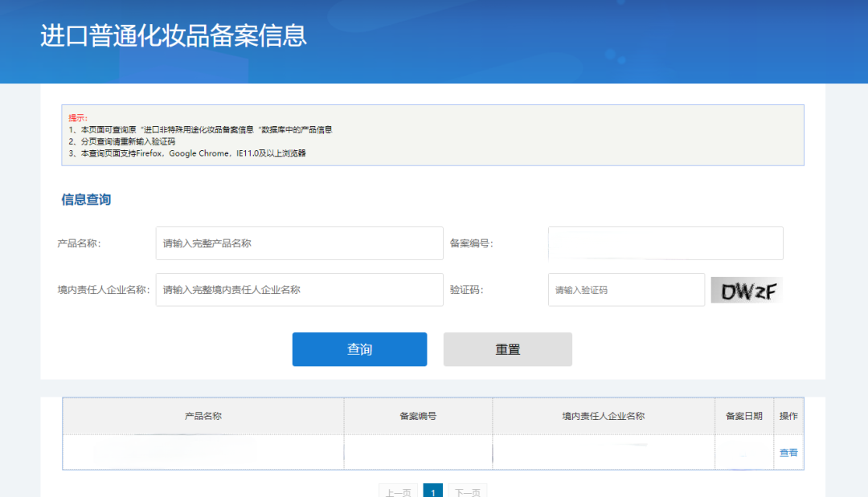Viewport: 868px width, 497px height.
Task: Refresh the DWzF captcha image
Action: [x=747, y=290]
